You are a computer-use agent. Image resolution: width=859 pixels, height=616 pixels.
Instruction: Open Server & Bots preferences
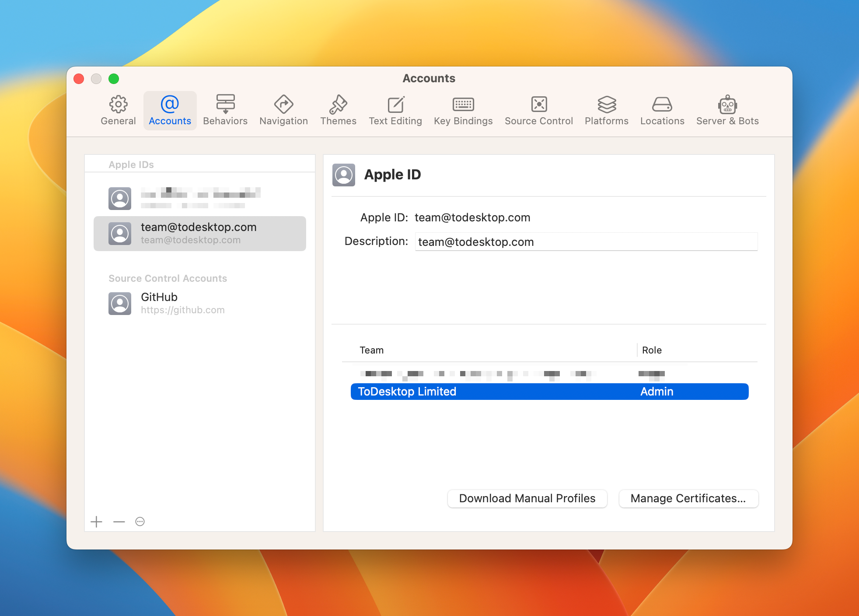point(727,110)
